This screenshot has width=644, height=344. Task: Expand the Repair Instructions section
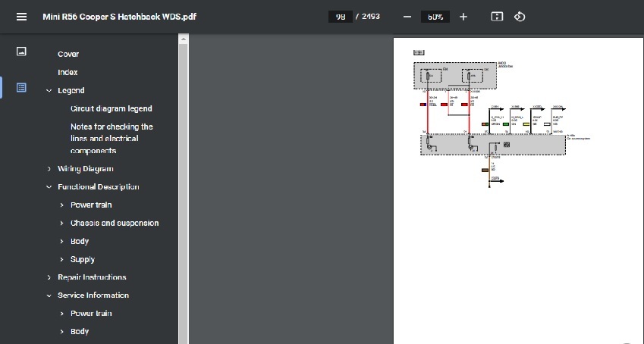click(x=49, y=277)
